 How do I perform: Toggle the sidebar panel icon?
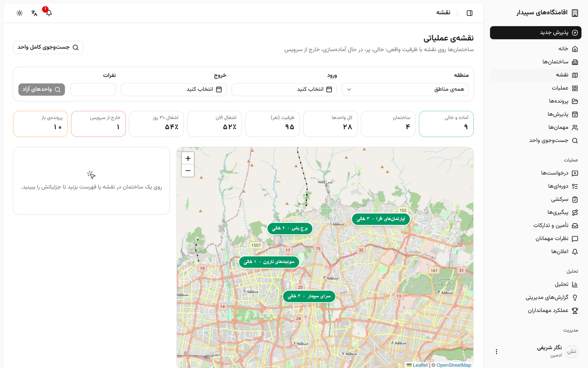click(470, 13)
